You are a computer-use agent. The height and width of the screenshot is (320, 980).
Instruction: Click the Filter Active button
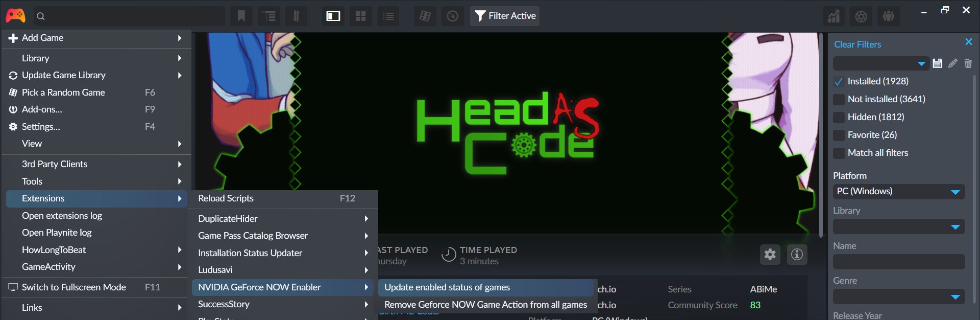[505, 16]
